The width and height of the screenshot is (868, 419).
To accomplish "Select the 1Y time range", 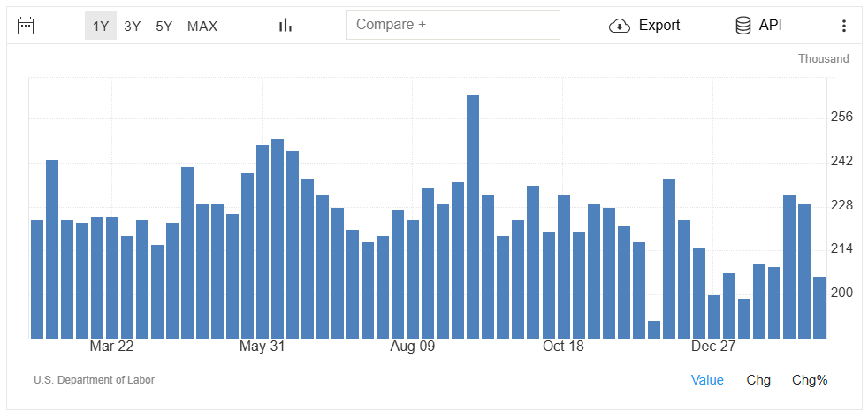I will tap(101, 26).
